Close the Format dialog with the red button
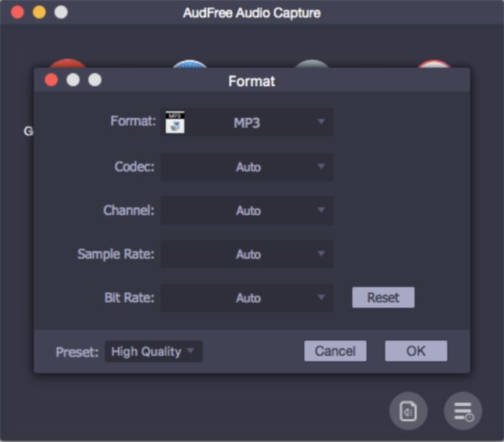Image resolution: width=504 pixels, height=442 pixels. [x=51, y=80]
